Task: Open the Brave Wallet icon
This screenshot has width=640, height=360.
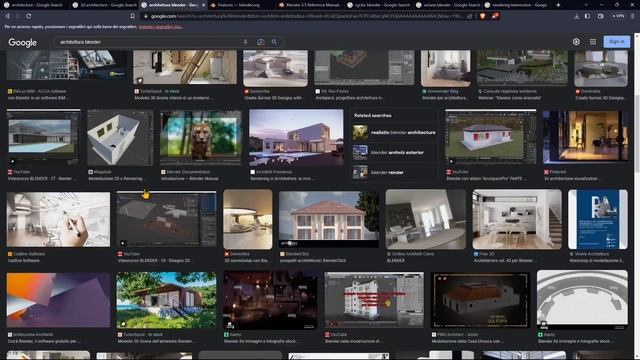Action: [600, 16]
